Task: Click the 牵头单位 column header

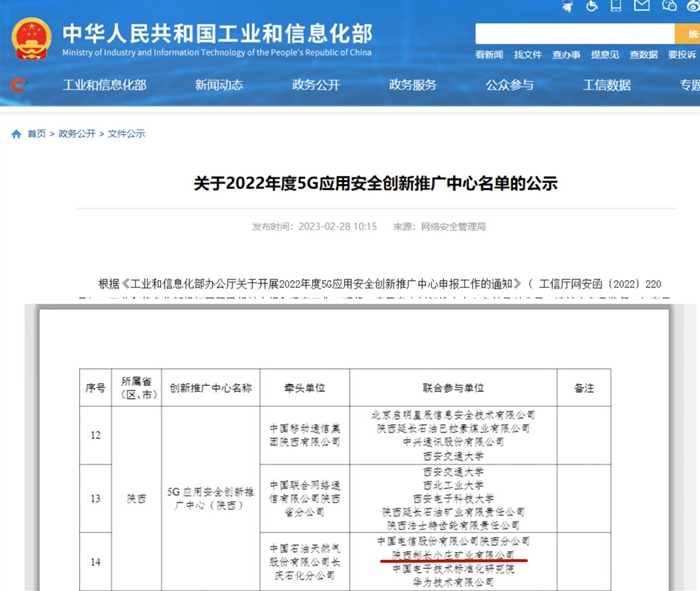Action: 305,388
